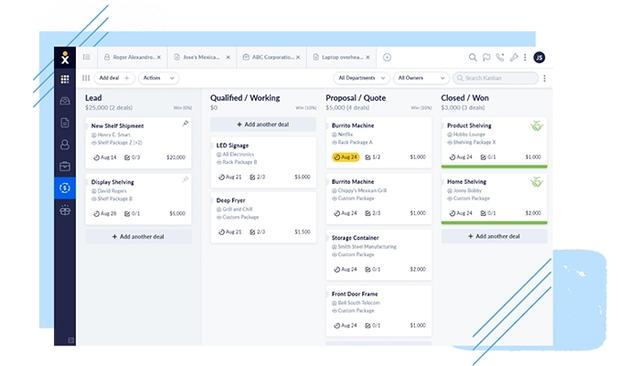Switch to the Laptop overhea tab

click(341, 58)
